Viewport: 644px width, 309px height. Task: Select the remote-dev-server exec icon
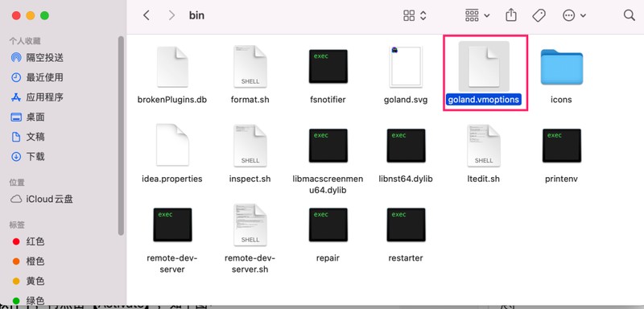tap(172, 225)
